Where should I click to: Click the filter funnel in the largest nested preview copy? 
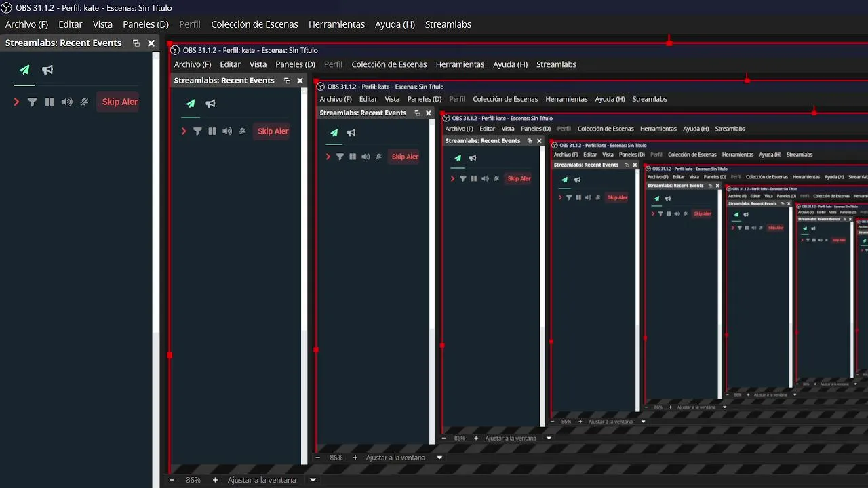pos(197,131)
